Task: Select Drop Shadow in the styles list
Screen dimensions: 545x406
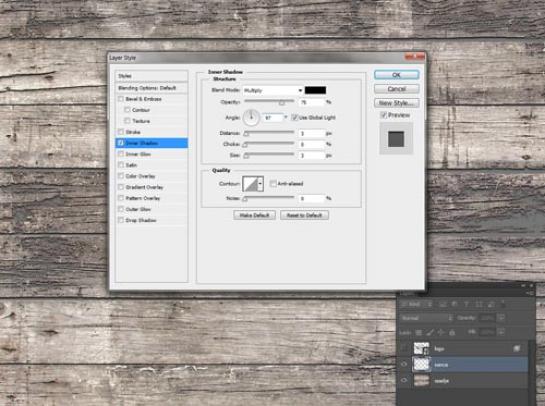Action: click(x=152, y=220)
